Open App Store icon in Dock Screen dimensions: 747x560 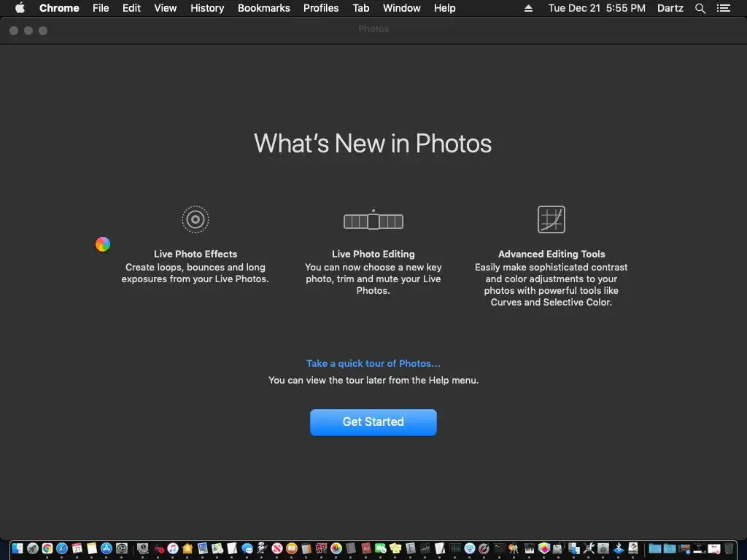point(107,548)
